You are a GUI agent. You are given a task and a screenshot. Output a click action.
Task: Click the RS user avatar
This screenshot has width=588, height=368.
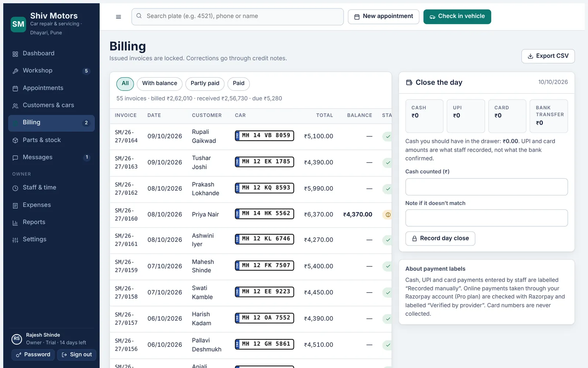coord(17,339)
